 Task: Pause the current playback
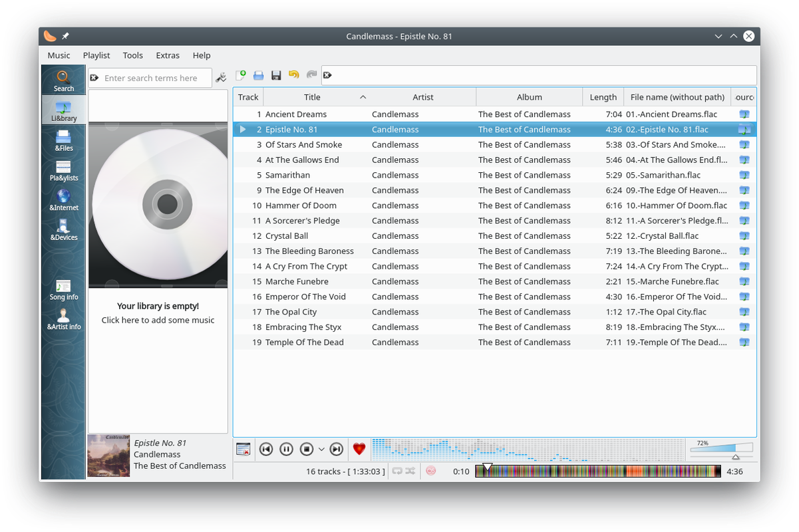coord(286,450)
